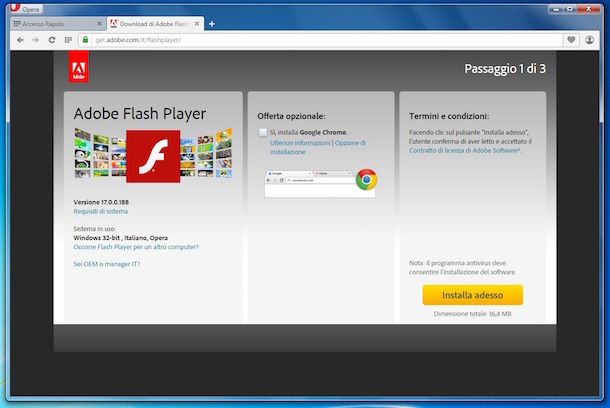Open the Contratto di licenza di Adobe Software link
The height and width of the screenshot is (408, 610).
464,150
